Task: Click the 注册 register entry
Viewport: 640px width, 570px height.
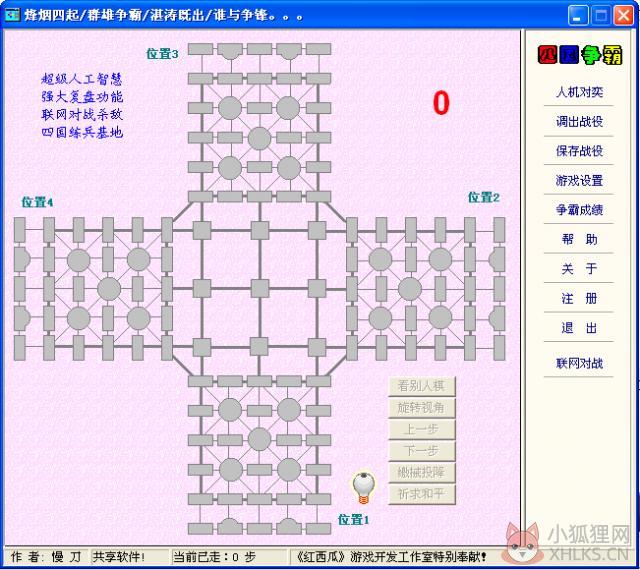Action: [579, 298]
